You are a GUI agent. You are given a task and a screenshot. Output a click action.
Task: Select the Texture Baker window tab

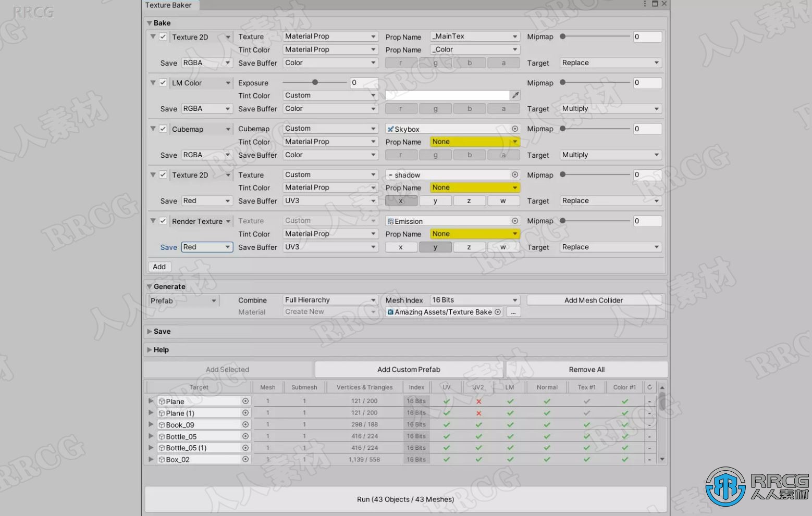pos(171,5)
